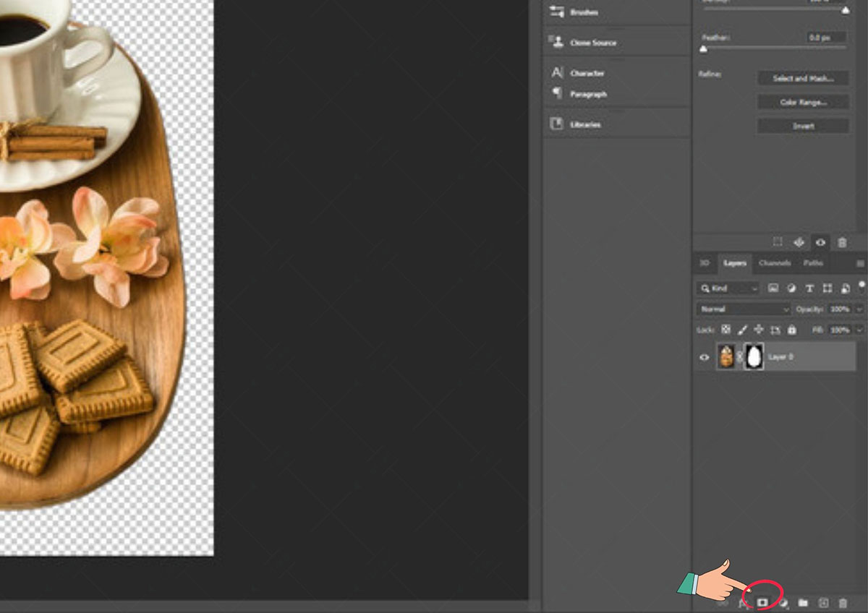
Task: Select Layer 0 mask thumbnail
Action: [x=754, y=356]
